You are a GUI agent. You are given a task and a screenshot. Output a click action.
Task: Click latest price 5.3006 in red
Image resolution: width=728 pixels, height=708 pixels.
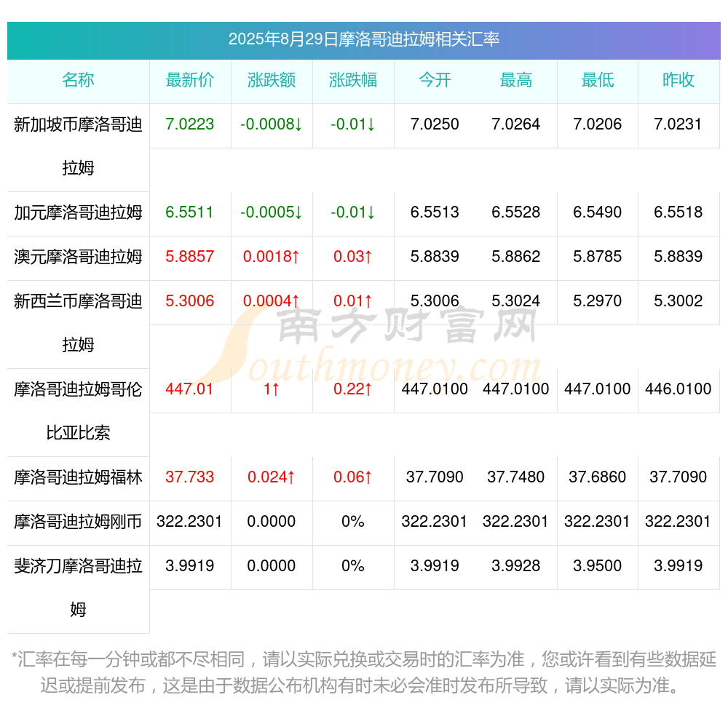point(190,301)
